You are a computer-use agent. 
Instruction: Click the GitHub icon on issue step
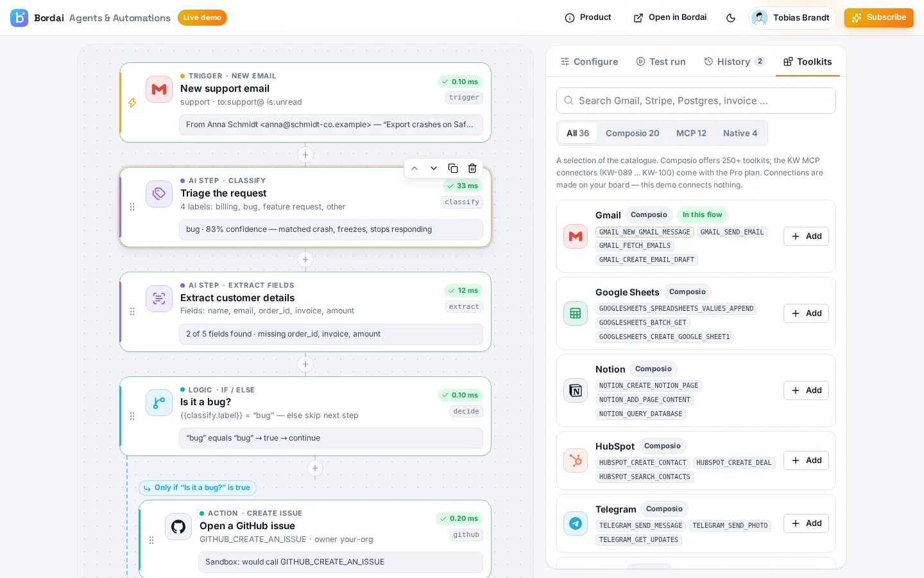click(178, 527)
